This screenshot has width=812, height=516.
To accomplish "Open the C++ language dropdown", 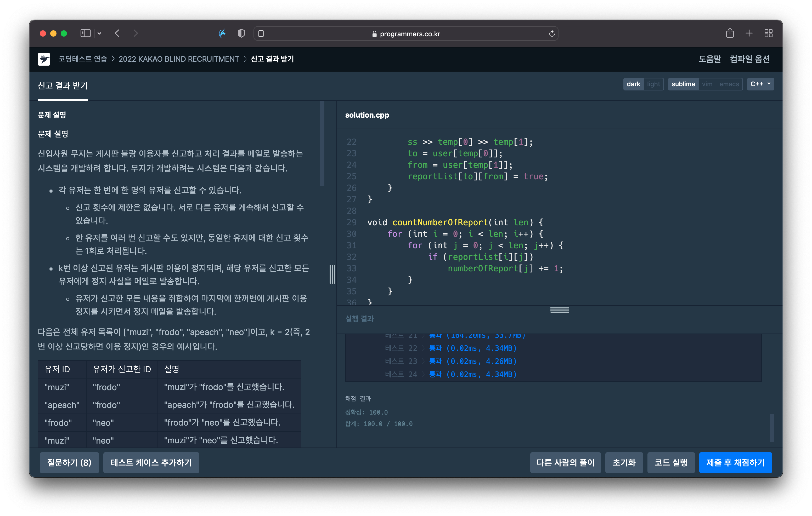I will 760,84.
